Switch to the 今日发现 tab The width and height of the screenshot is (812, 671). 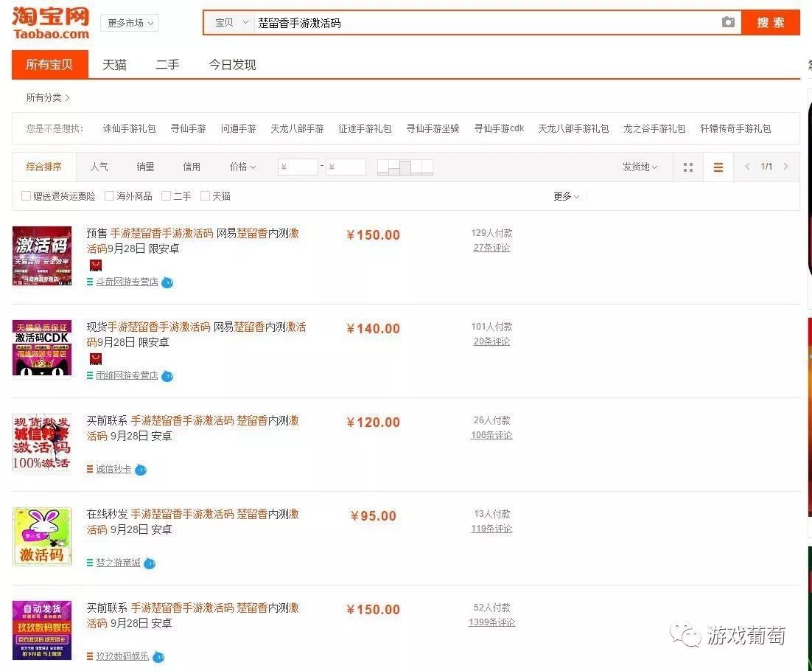pos(231,65)
